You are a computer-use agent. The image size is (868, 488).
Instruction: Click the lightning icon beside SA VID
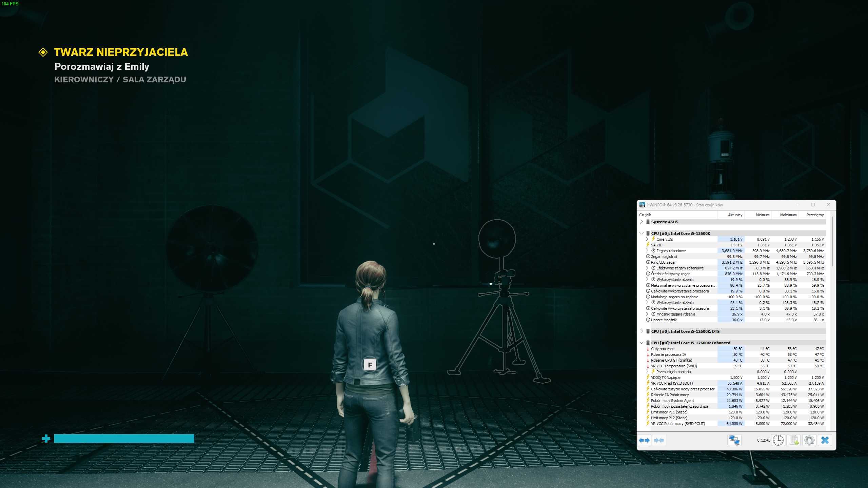click(648, 245)
